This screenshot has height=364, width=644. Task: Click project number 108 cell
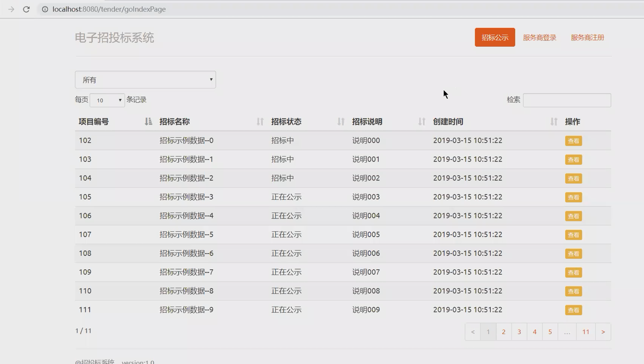tap(85, 253)
